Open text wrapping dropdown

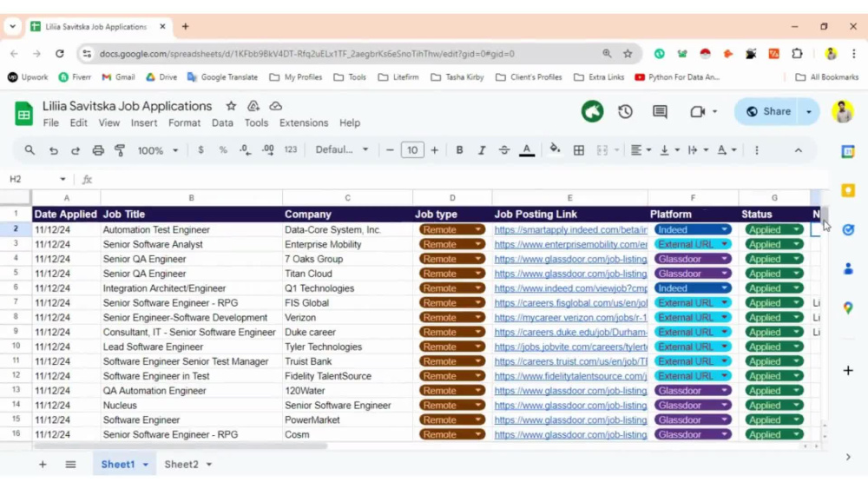coord(698,150)
